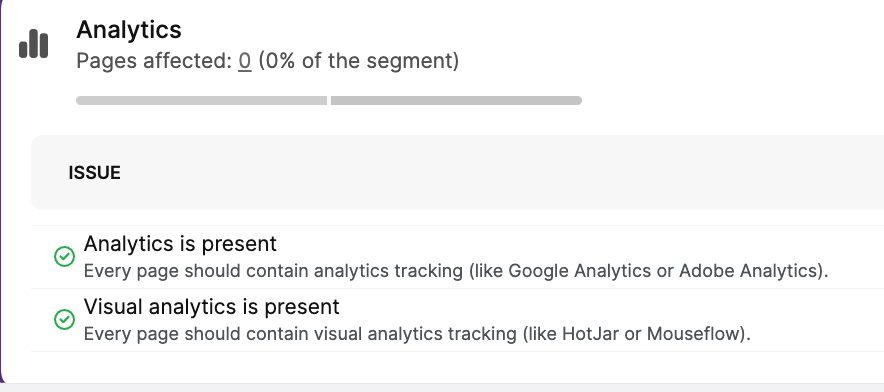Open the underlined 0 pages affected link
The image size is (884, 392).
click(245, 60)
